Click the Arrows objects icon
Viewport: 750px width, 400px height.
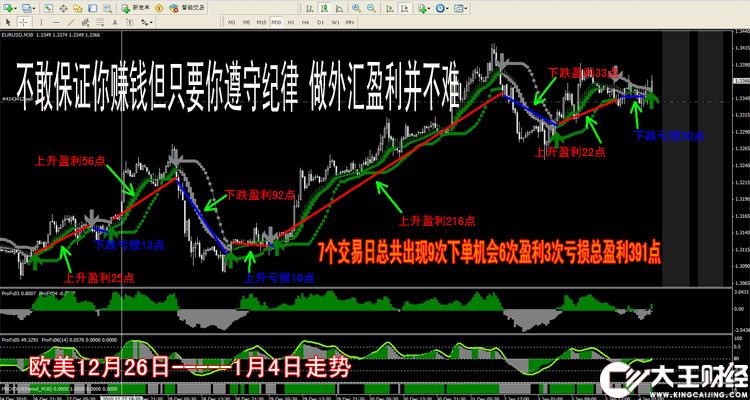[x=144, y=22]
